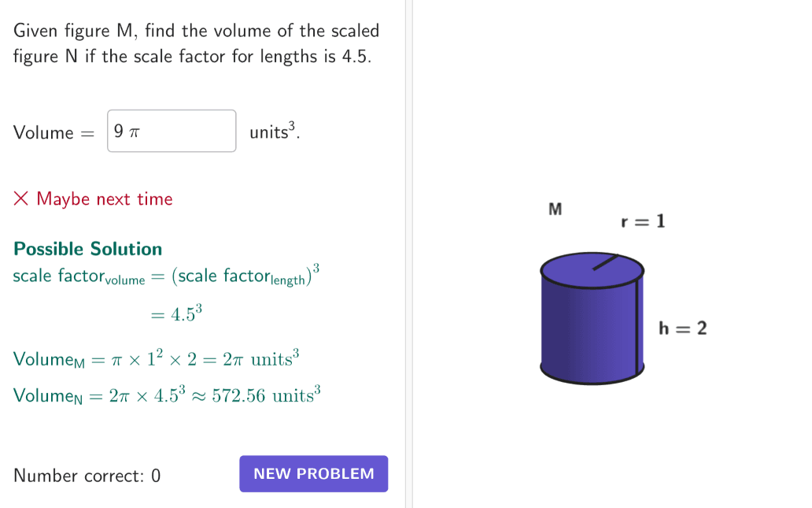Viewport: 812px width, 508px height.
Task: Click the NEW PROBLEM button
Action: click(313, 474)
